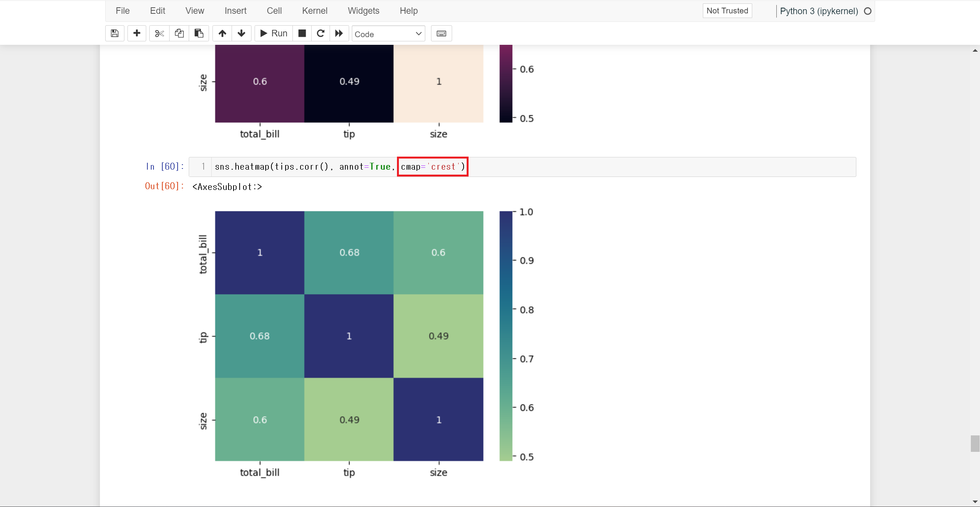Restart the kernel with circular arrow
This screenshot has height=507, width=980.
pyautogui.click(x=321, y=33)
